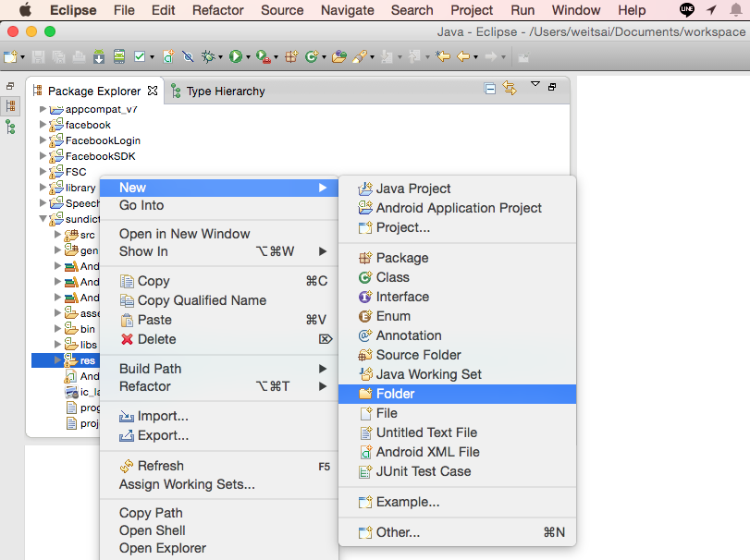Choose Java Project in New submenu
This screenshot has width=750, height=560.
click(457, 189)
